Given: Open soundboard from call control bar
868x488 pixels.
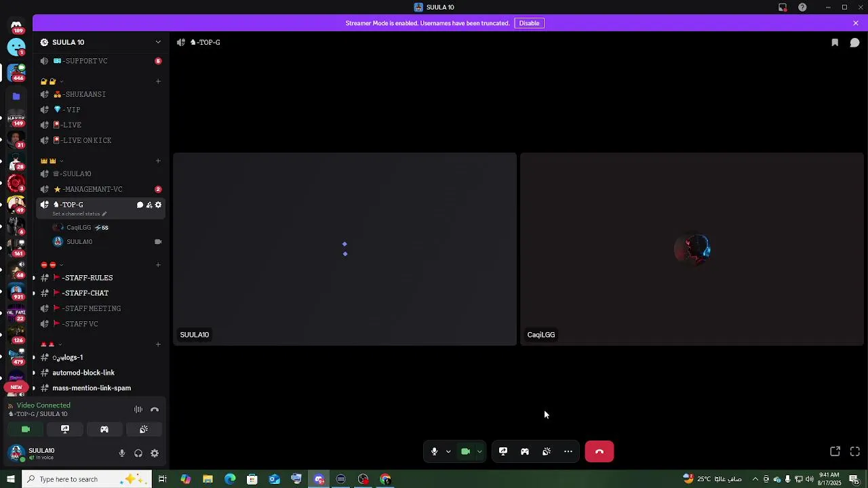Looking at the screenshot, I should (547, 451).
